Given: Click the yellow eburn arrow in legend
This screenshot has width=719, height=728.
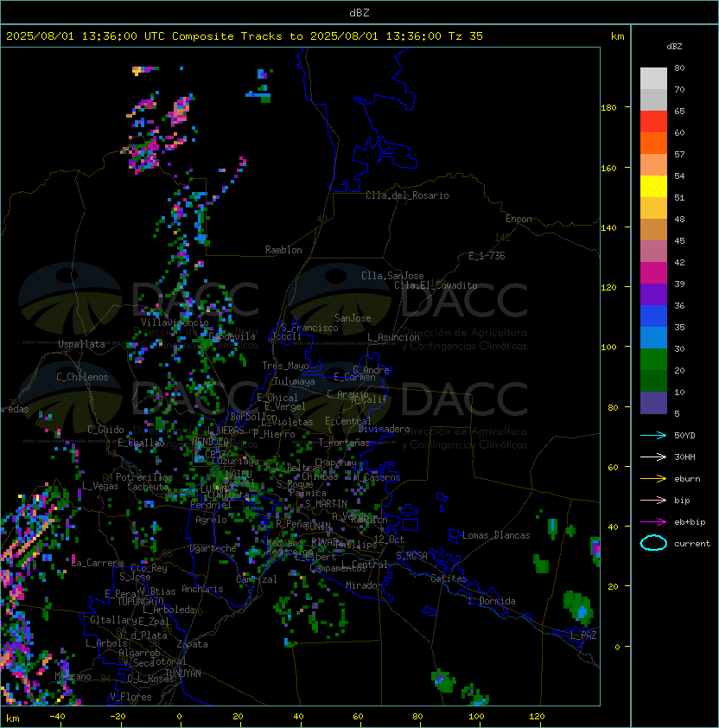Looking at the screenshot, I should (653, 479).
